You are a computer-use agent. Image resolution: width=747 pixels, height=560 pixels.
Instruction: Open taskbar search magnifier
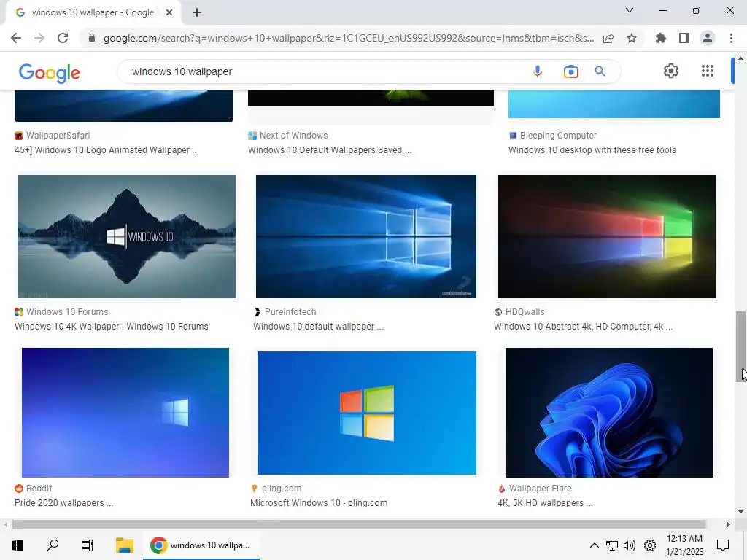coord(53,545)
